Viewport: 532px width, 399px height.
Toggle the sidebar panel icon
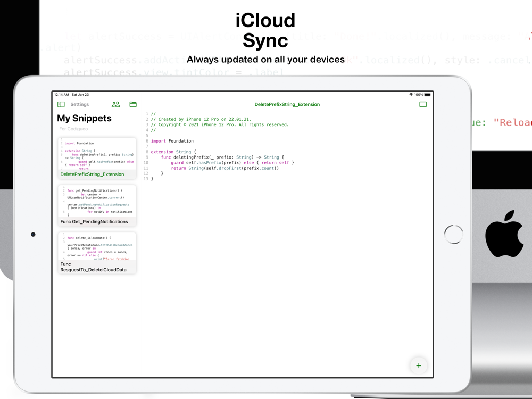[x=61, y=104]
